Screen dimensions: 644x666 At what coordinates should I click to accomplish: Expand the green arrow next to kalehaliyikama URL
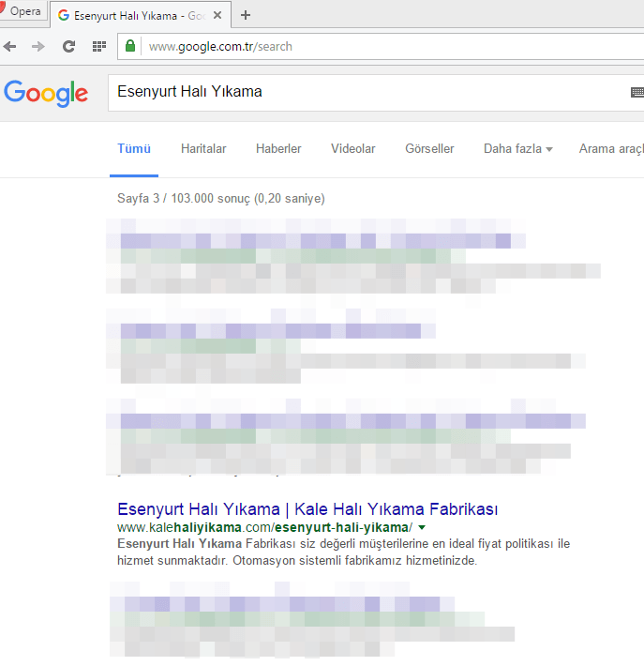click(x=422, y=528)
